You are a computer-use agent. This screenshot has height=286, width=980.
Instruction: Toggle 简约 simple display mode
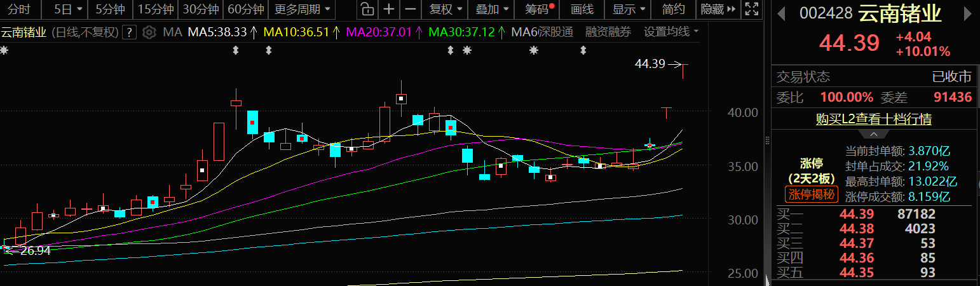(673, 10)
